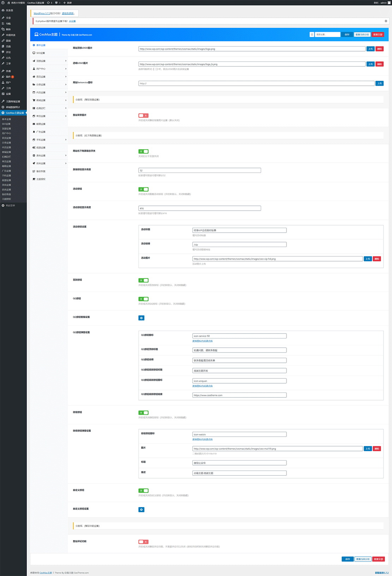The width and height of the screenshot is (392, 576).
Task: Add a QQ按钮客服设置 item with plus icon
Action: tap(141, 318)
